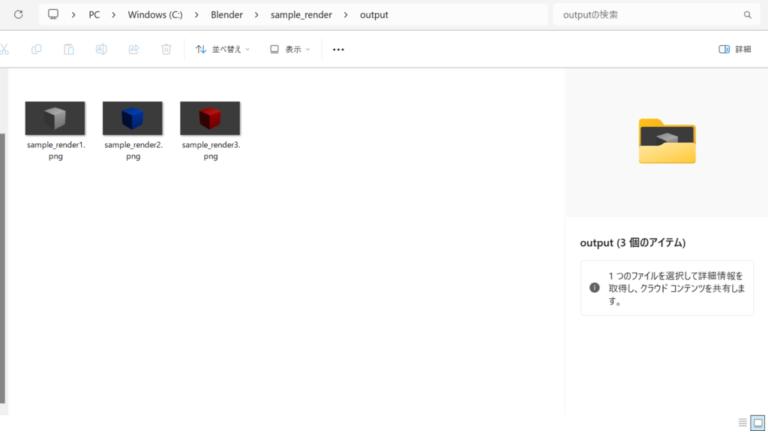Select the sample_render3.png red cube file

(x=210, y=118)
